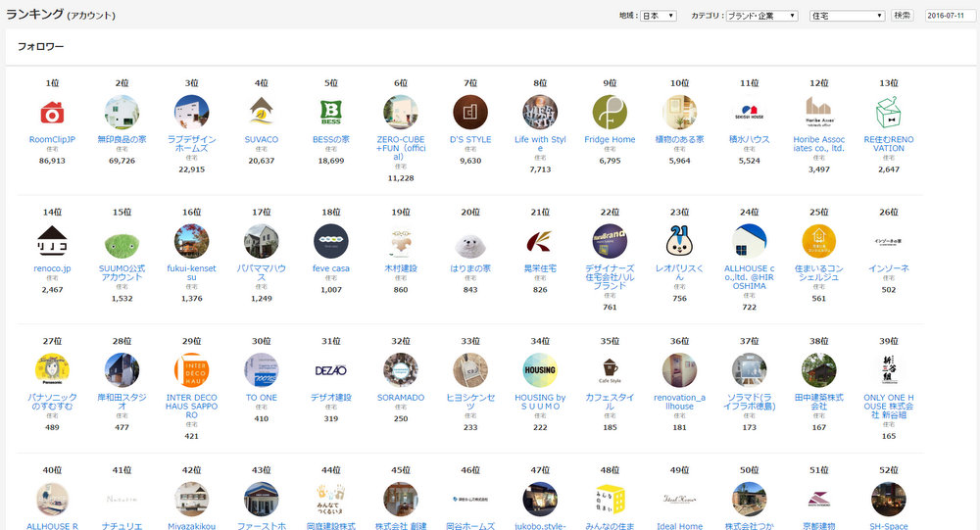980x530 pixels.
Task: Click the feve casa dark circle logo
Action: (331, 241)
